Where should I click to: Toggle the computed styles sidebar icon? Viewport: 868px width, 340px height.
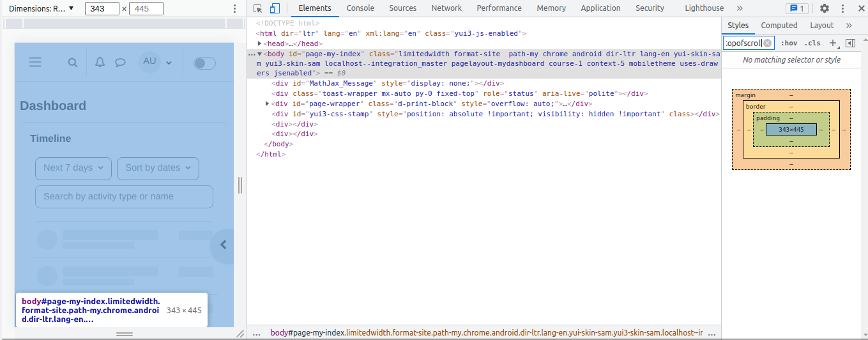[x=850, y=43]
